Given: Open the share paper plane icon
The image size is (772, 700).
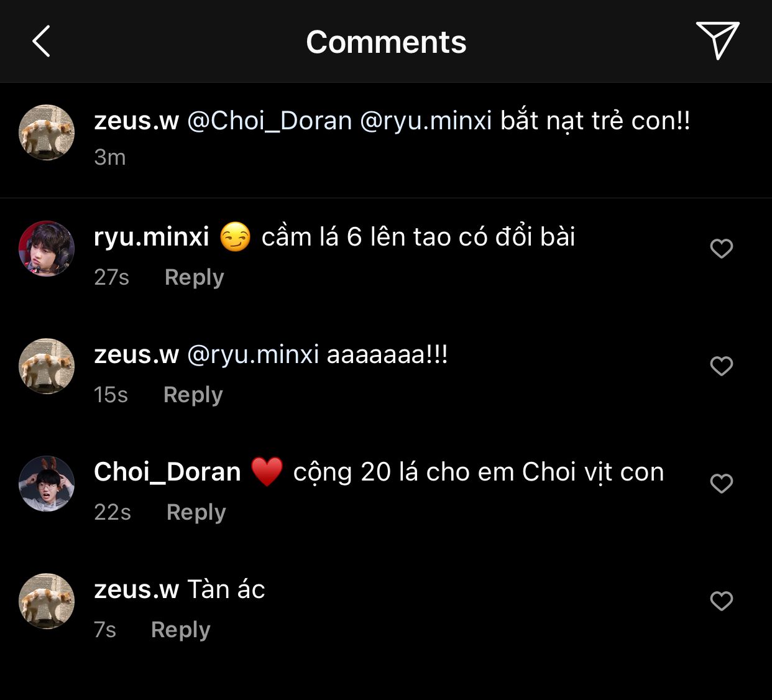Looking at the screenshot, I should 717,40.
